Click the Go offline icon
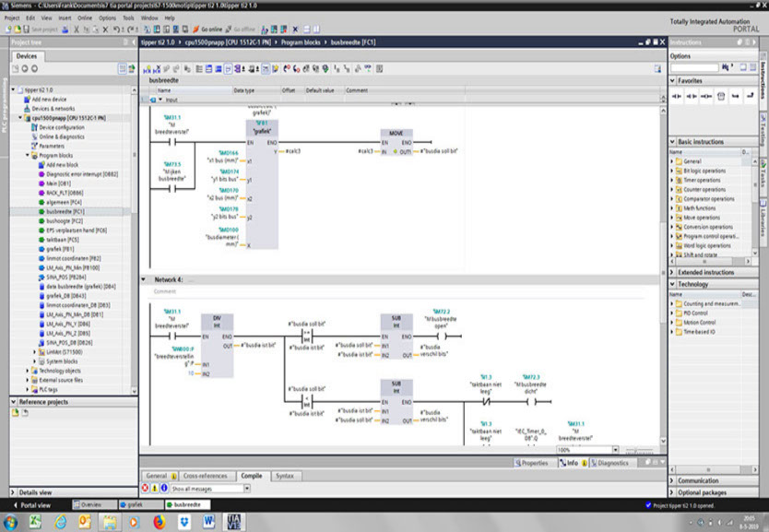The height and width of the screenshot is (532, 769). click(x=229, y=30)
